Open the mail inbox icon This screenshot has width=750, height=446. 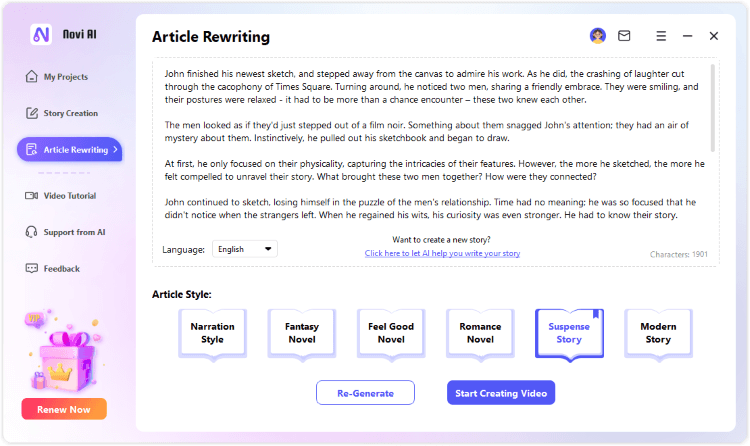tap(624, 36)
